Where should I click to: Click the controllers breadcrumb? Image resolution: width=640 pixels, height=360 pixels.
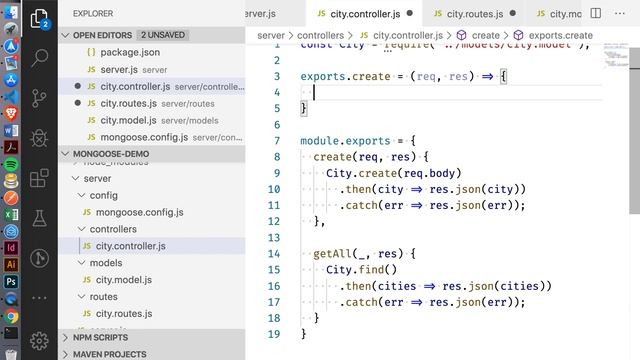pos(320,36)
